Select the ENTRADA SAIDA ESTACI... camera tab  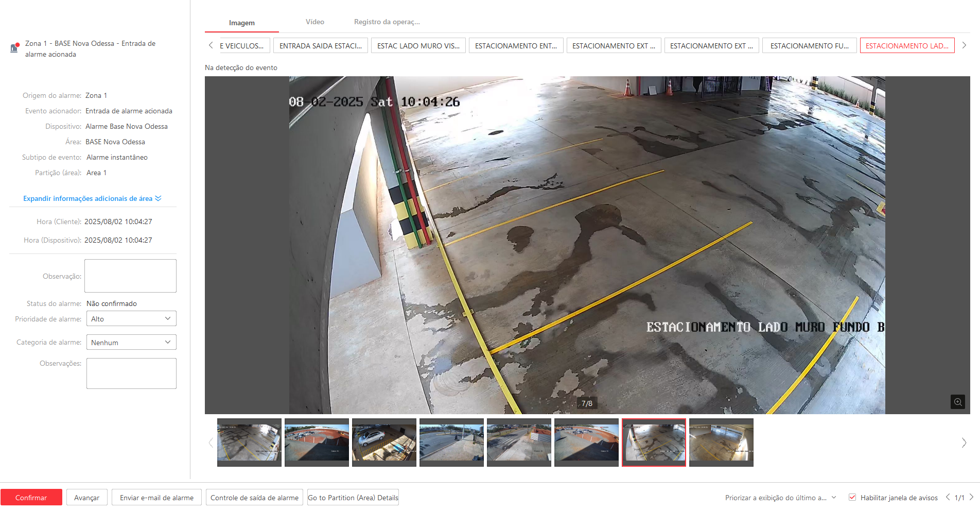pos(320,46)
